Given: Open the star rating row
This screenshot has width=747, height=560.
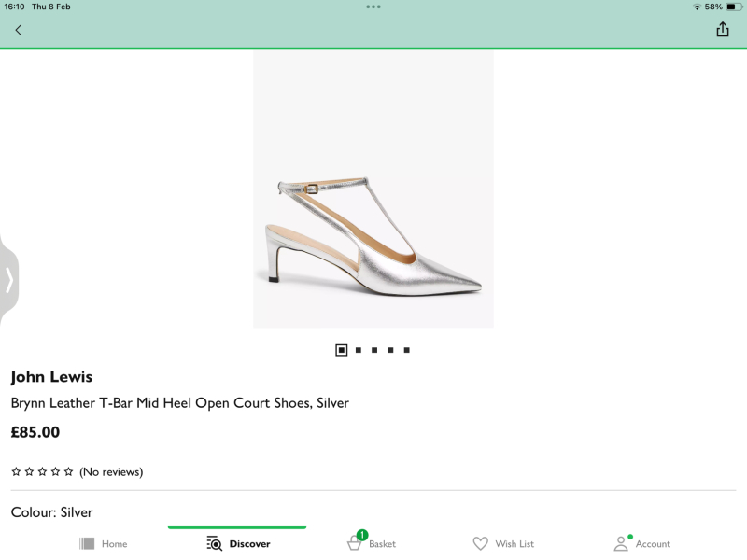Looking at the screenshot, I should [42, 472].
